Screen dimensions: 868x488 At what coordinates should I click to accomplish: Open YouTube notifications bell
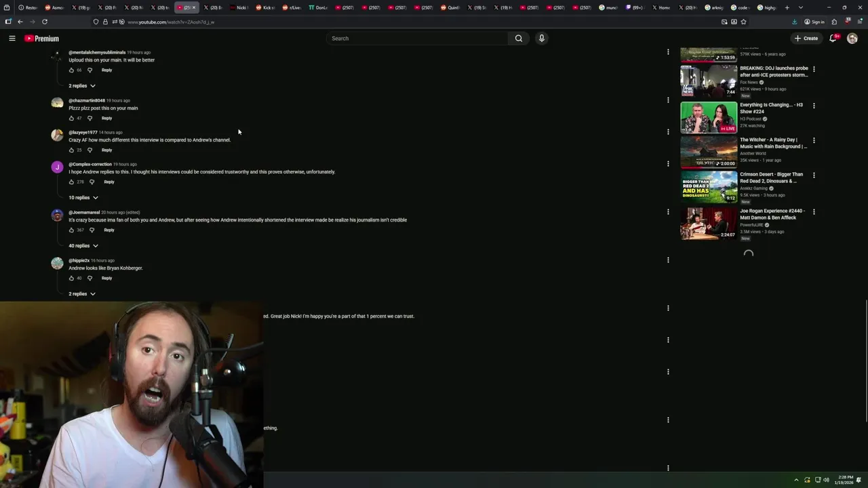pos(833,39)
